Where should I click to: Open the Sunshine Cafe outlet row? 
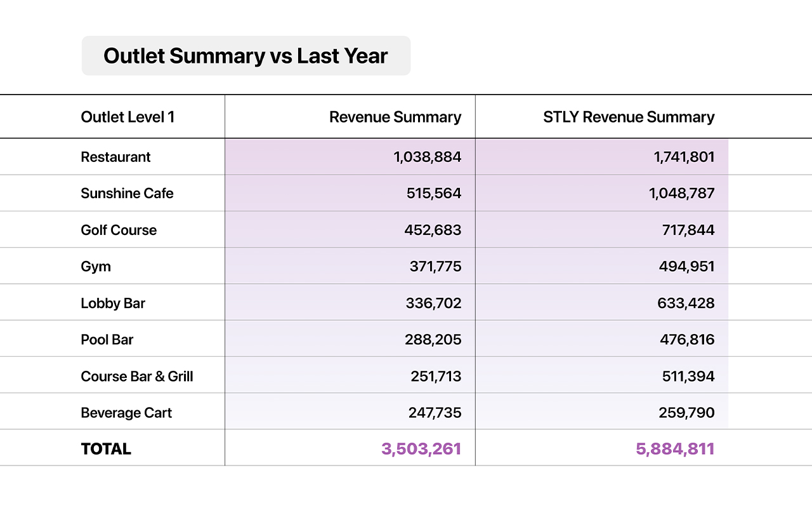127,193
